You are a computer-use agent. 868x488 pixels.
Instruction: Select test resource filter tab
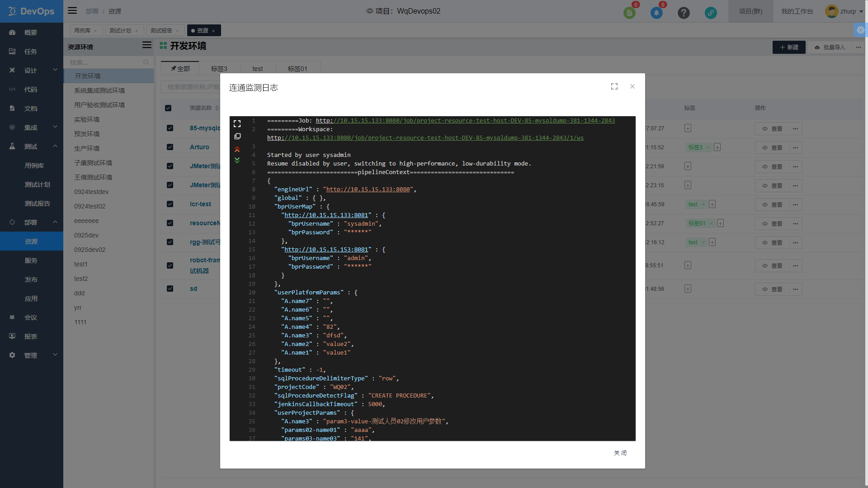pos(258,69)
